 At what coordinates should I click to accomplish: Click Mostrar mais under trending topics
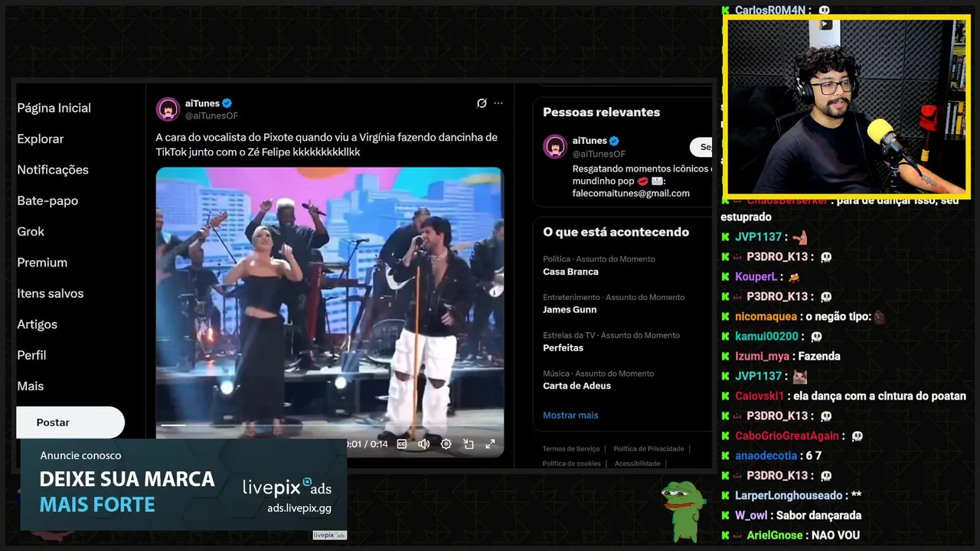click(x=570, y=415)
